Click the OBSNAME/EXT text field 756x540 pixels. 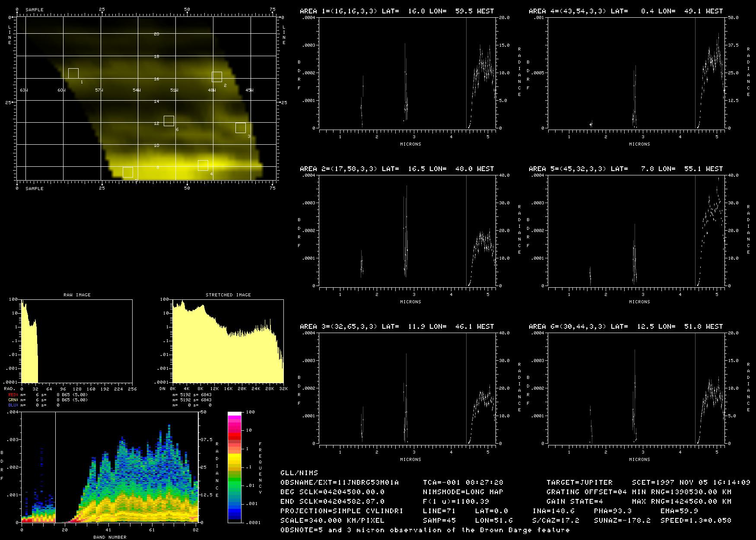click(x=340, y=482)
